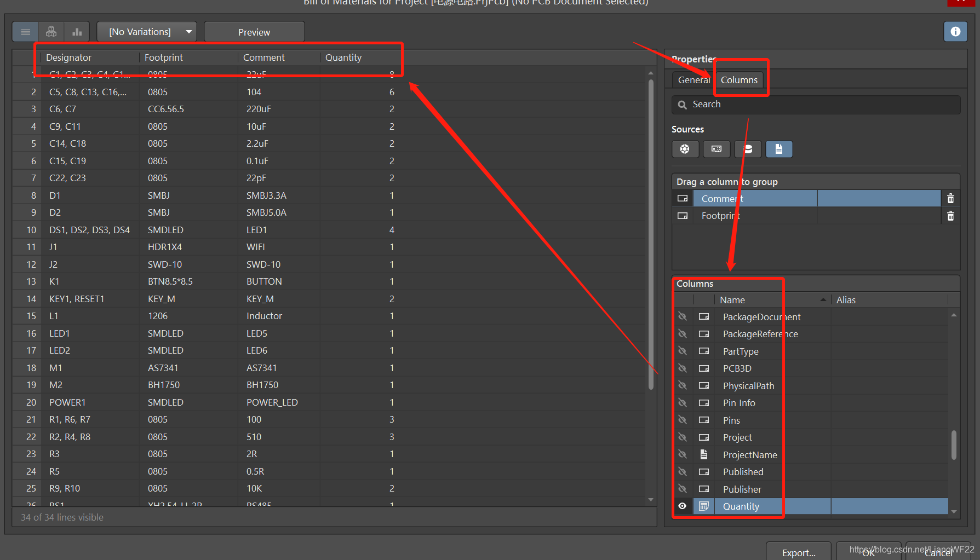The image size is (980, 560).
Task: Click the Cancel button
Action: tap(938, 552)
